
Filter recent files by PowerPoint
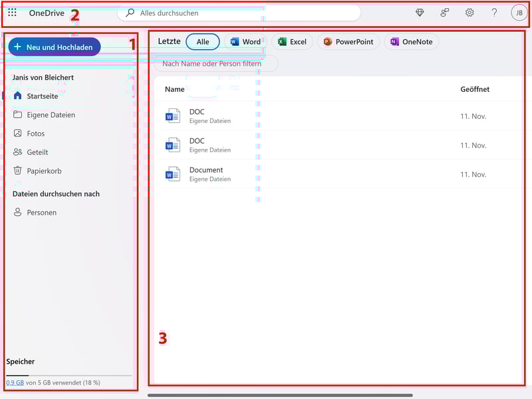[x=348, y=42]
